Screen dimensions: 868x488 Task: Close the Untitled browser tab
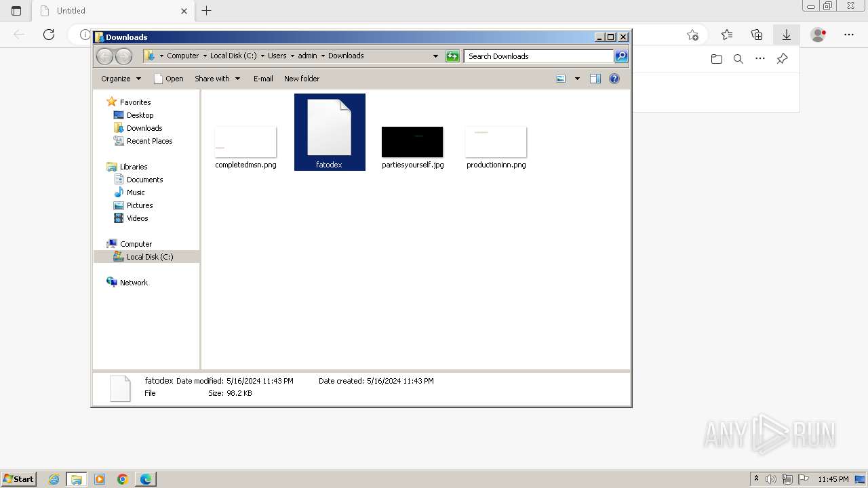coord(184,11)
